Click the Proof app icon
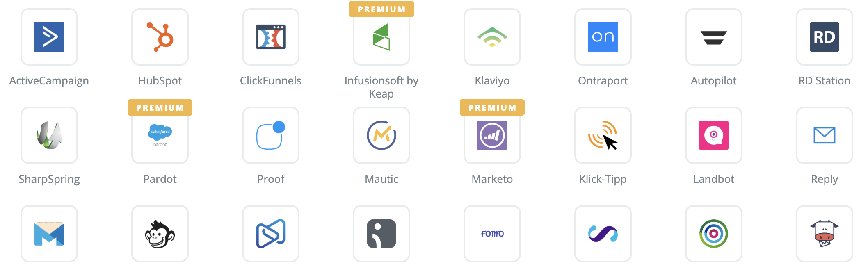 click(x=271, y=135)
